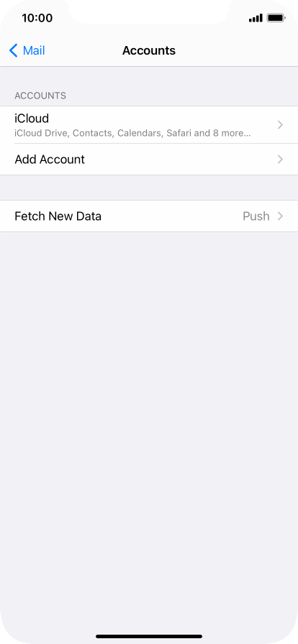Viewport: 298px width, 644px height.
Task: Tap the home indicator bar
Action: pos(149,636)
